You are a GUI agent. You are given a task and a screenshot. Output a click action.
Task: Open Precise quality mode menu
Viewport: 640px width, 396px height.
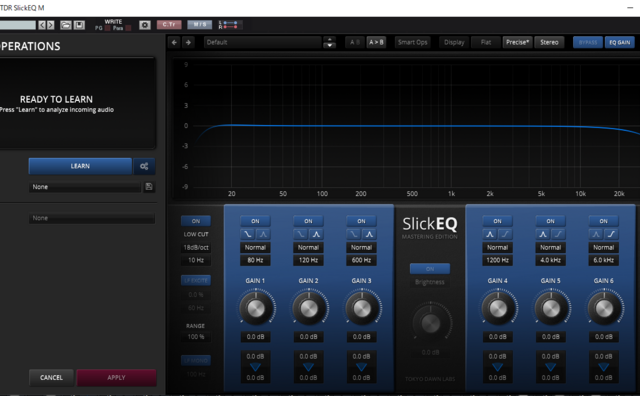pyautogui.click(x=518, y=42)
